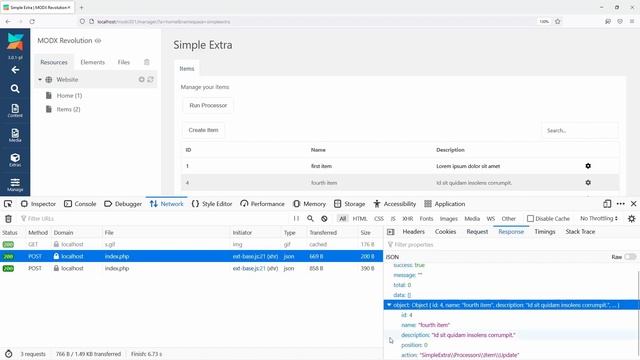640x360 pixels.
Task: Open the Headers tab in request details
Action: [x=413, y=231]
